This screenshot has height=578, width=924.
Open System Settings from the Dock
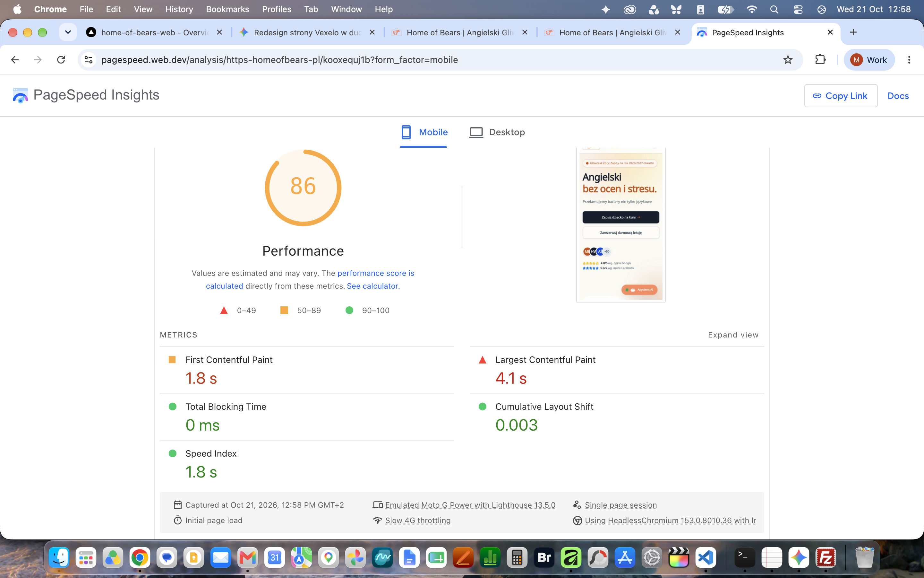(x=652, y=557)
